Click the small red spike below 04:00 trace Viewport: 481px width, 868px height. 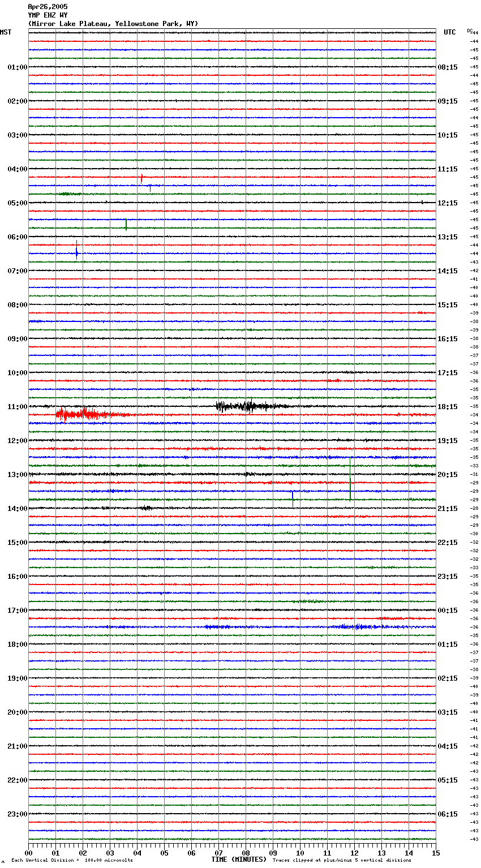tap(141, 178)
